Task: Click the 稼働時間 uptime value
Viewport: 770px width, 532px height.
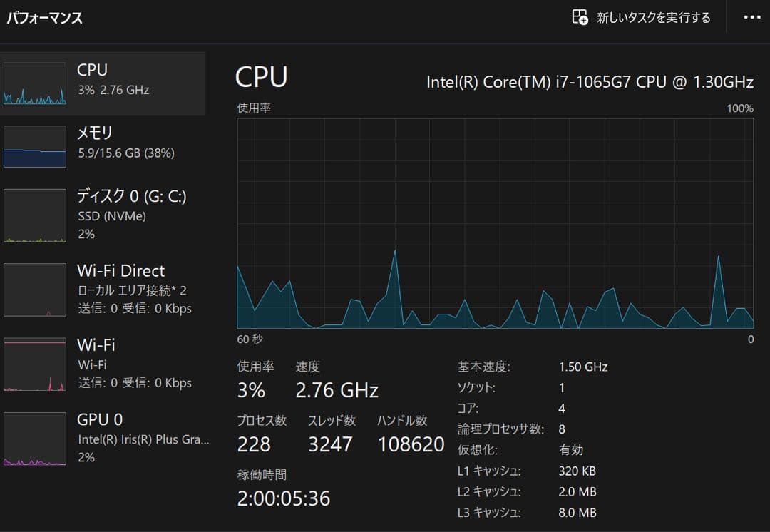Action: [x=283, y=498]
